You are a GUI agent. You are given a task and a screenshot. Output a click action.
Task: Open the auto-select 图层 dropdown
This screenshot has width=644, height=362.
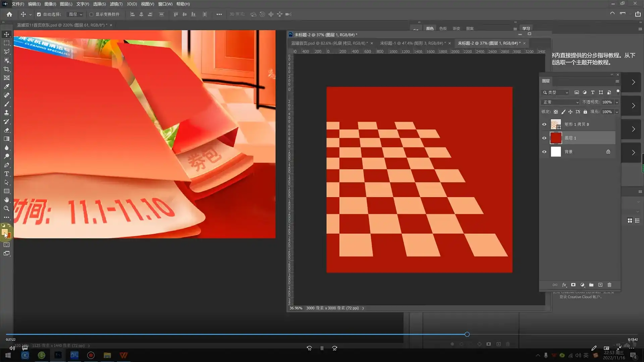pyautogui.click(x=75, y=14)
